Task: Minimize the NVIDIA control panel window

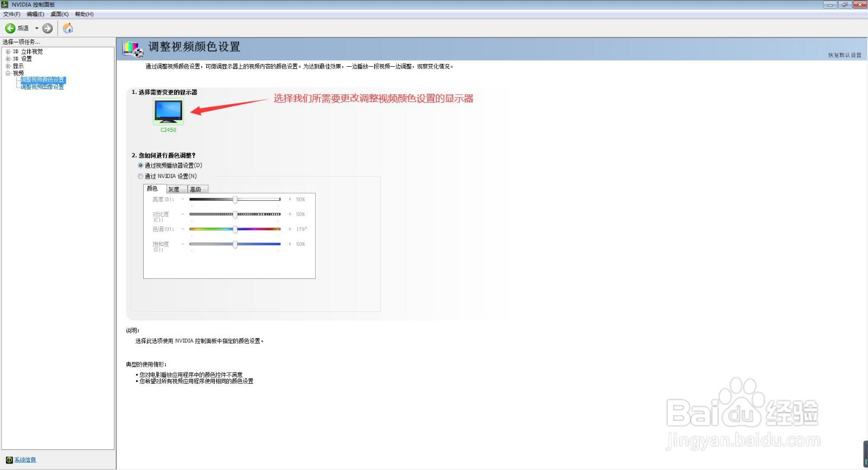Action: pos(830,4)
